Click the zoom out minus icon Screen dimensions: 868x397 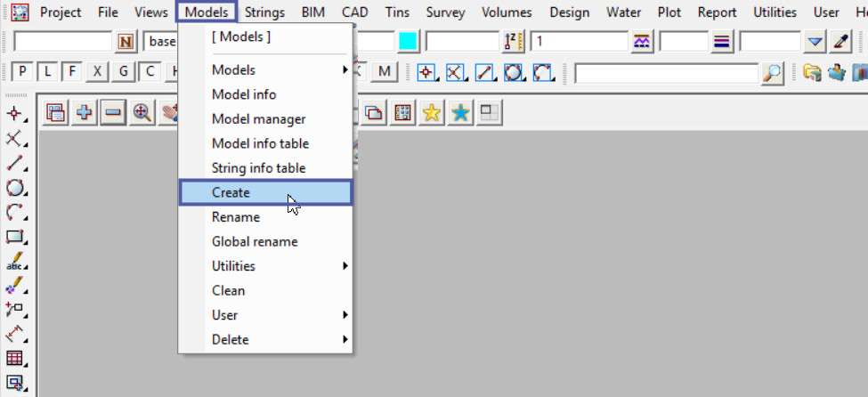click(113, 113)
